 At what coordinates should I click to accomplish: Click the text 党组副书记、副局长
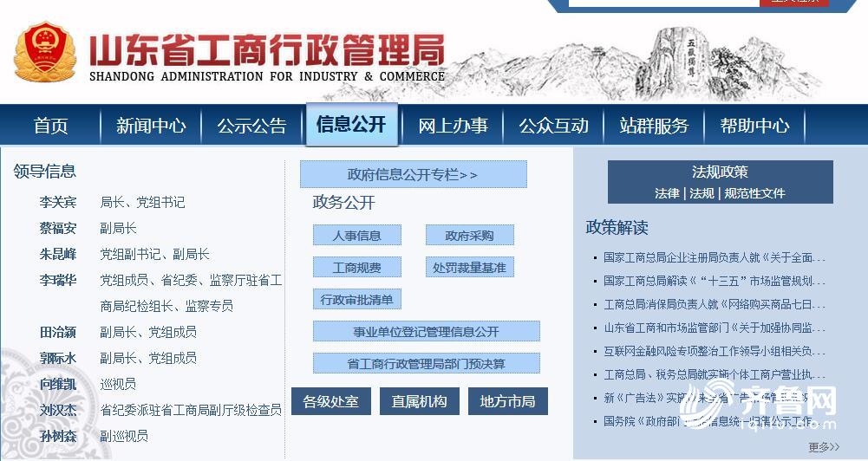tap(154, 254)
